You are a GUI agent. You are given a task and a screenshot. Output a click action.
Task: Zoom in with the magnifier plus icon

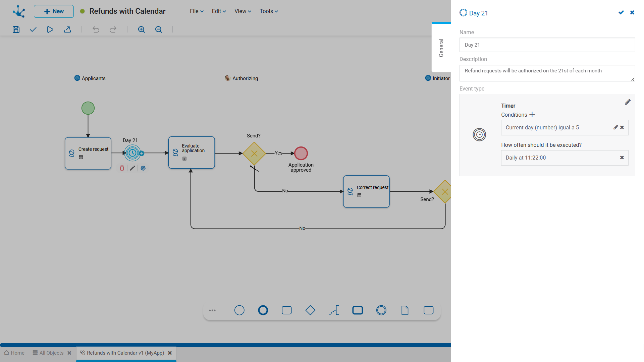tap(142, 29)
